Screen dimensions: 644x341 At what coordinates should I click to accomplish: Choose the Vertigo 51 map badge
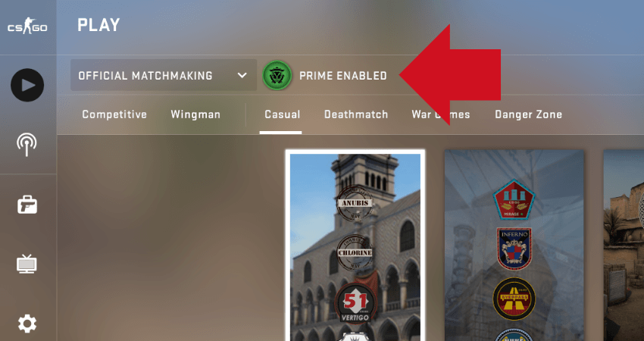click(x=355, y=304)
